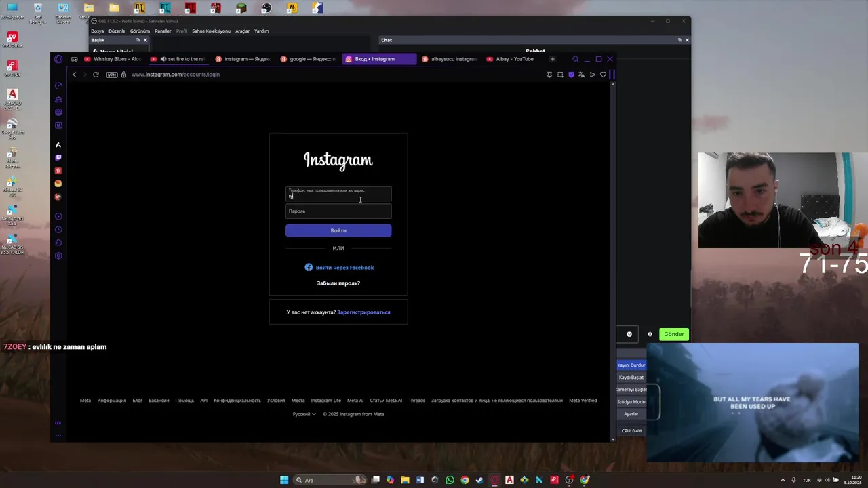Click 'Вакансии' footer link
Image resolution: width=868 pixels, height=488 pixels.
click(159, 401)
